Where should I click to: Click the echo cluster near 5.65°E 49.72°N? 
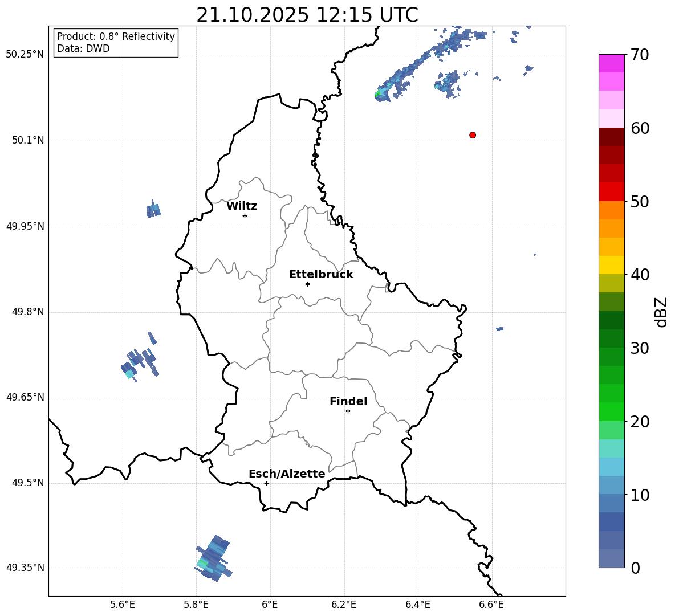pos(140,357)
